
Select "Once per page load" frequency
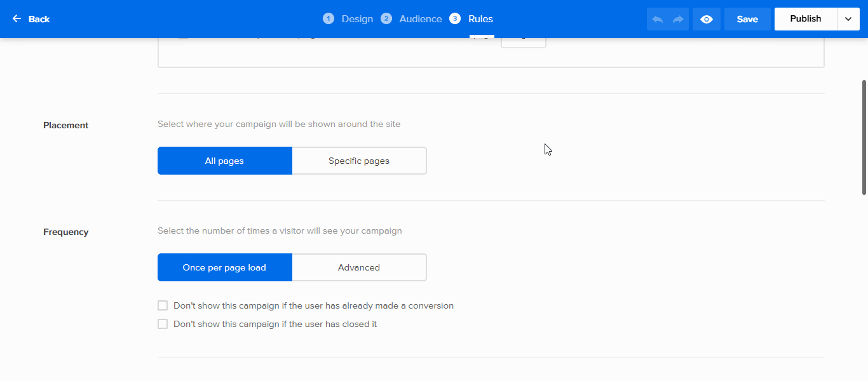pos(224,267)
